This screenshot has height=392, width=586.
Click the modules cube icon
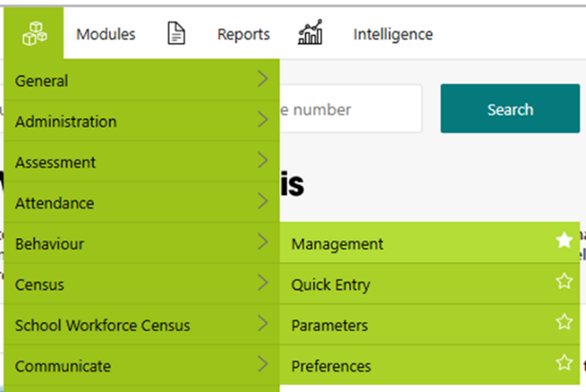pyautogui.click(x=34, y=34)
